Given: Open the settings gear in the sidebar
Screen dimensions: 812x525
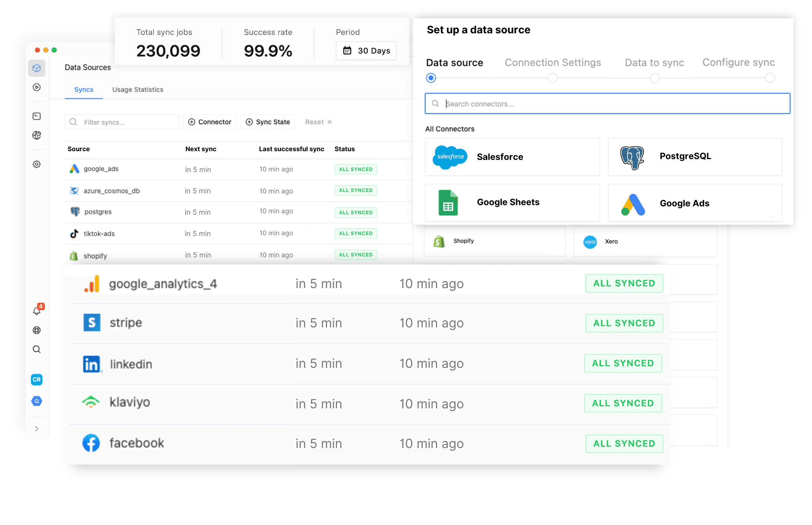Looking at the screenshot, I should tap(36, 164).
